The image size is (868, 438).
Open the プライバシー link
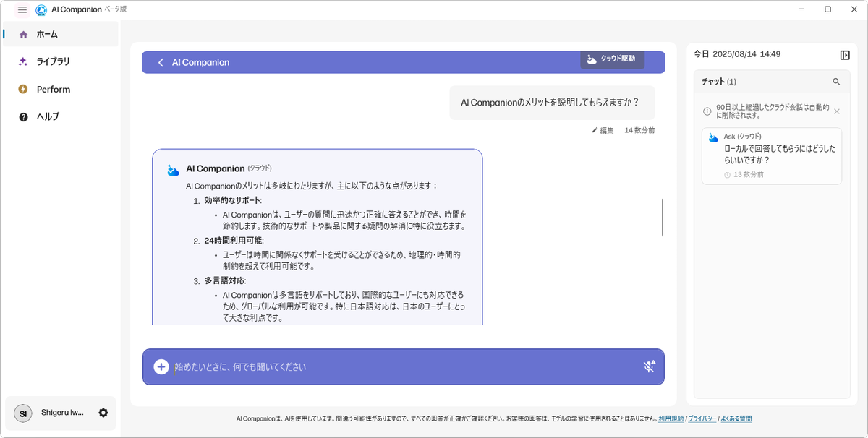702,418
